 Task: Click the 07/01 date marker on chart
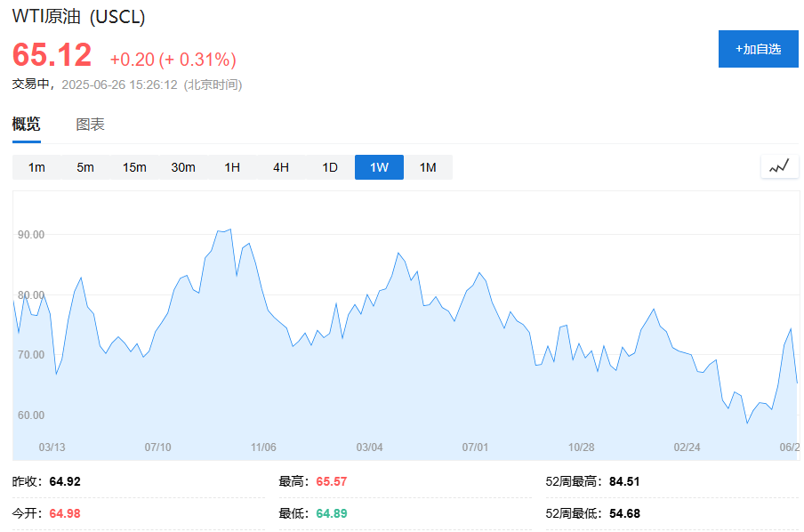tap(476, 447)
